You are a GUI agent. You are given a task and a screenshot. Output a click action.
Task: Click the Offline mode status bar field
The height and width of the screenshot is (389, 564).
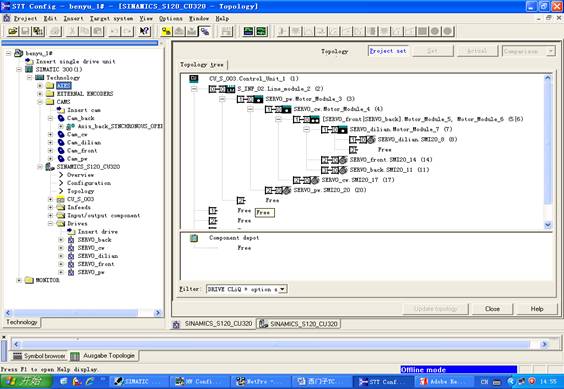pos(459,370)
